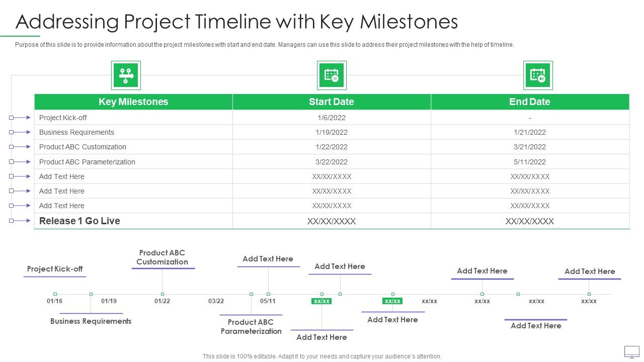Click the Project Kick-off table row label

pos(63,118)
